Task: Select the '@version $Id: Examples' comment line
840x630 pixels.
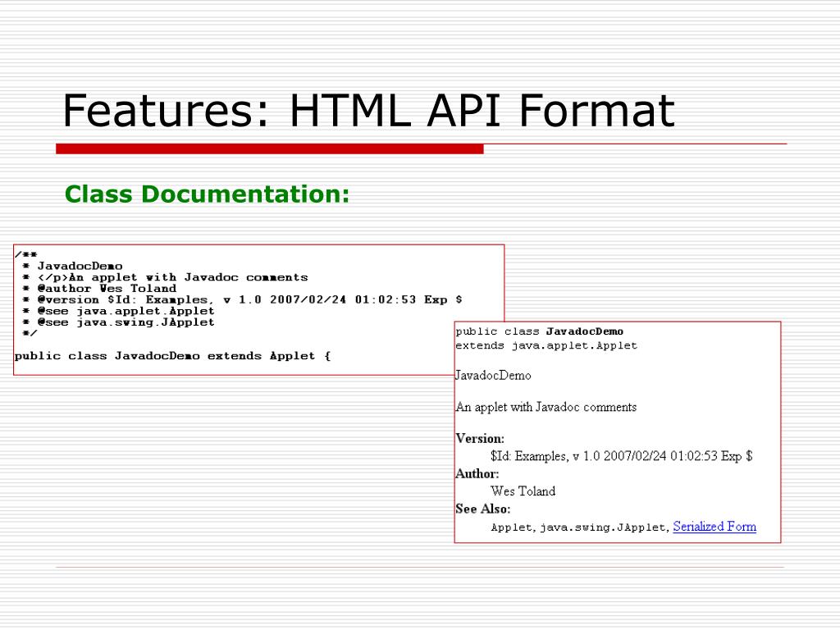Action: [249, 299]
